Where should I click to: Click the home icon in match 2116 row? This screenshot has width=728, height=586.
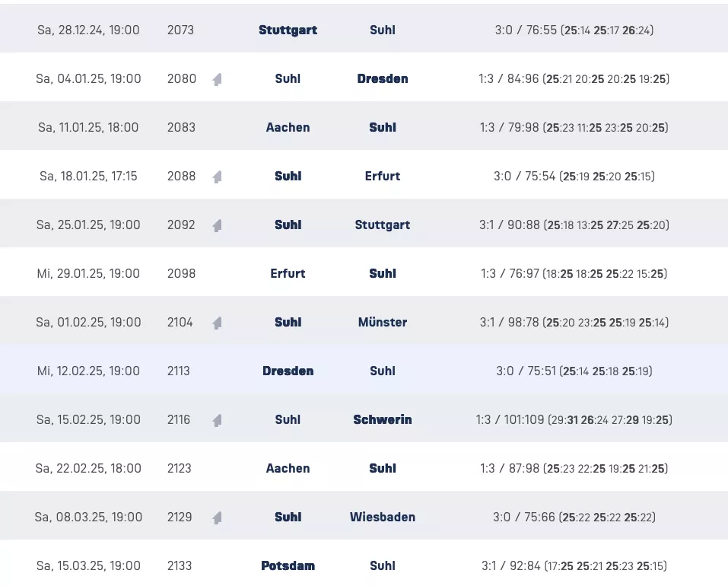(218, 420)
